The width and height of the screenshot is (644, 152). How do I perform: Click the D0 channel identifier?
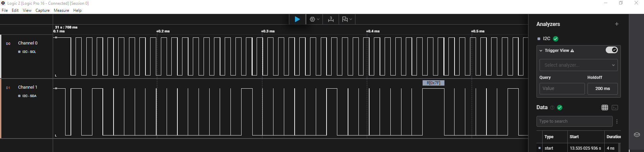8,43
